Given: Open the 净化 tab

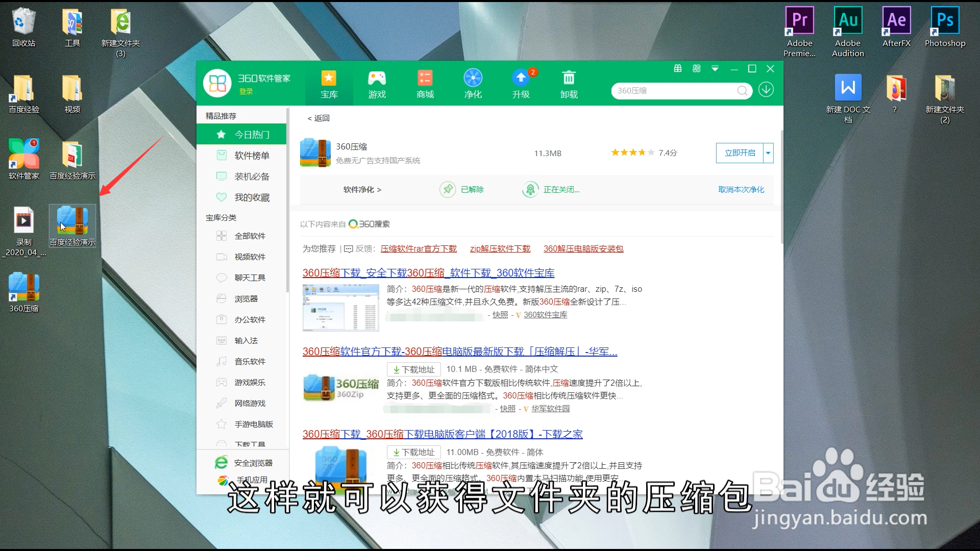Looking at the screenshot, I should 473,84.
